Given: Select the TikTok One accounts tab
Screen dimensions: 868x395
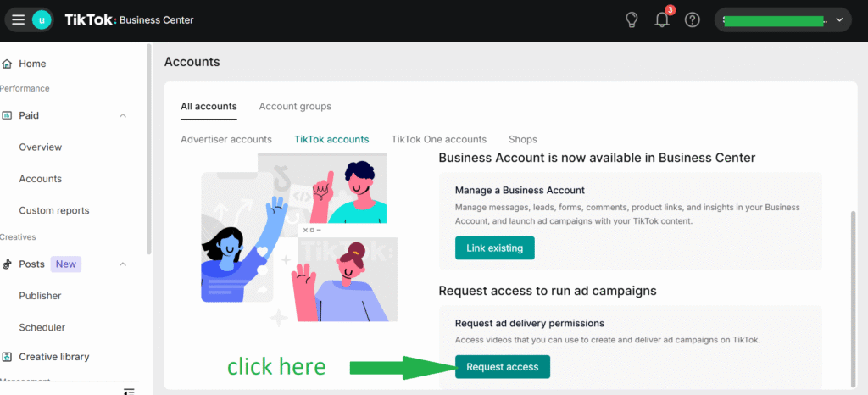Looking at the screenshot, I should (438, 139).
